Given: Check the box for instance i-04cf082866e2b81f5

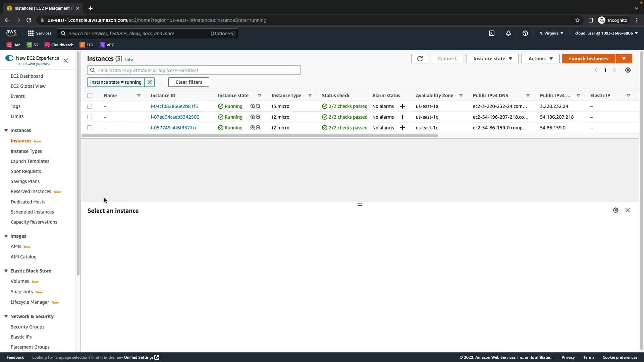Looking at the screenshot, I should pyautogui.click(x=90, y=106).
